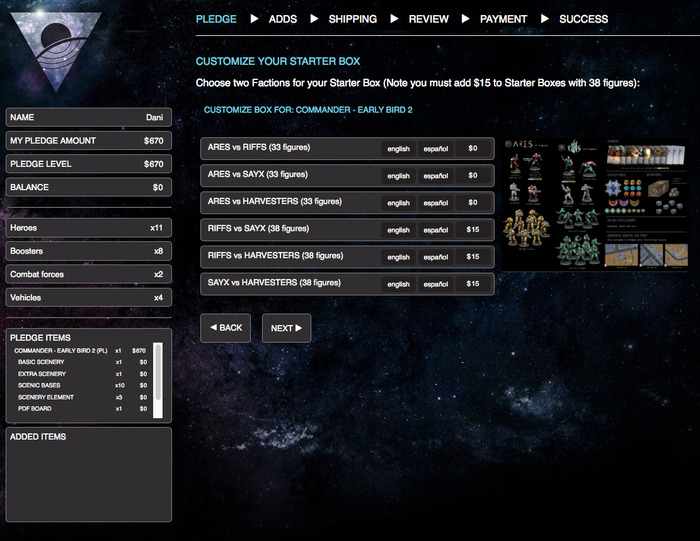Open the REVIEW step

(428, 19)
